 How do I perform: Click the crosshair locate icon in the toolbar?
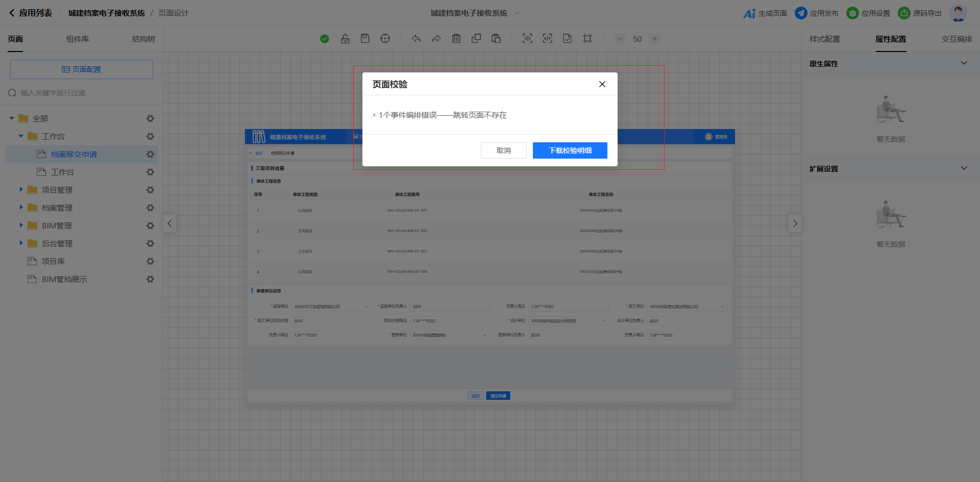click(x=385, y=39)
